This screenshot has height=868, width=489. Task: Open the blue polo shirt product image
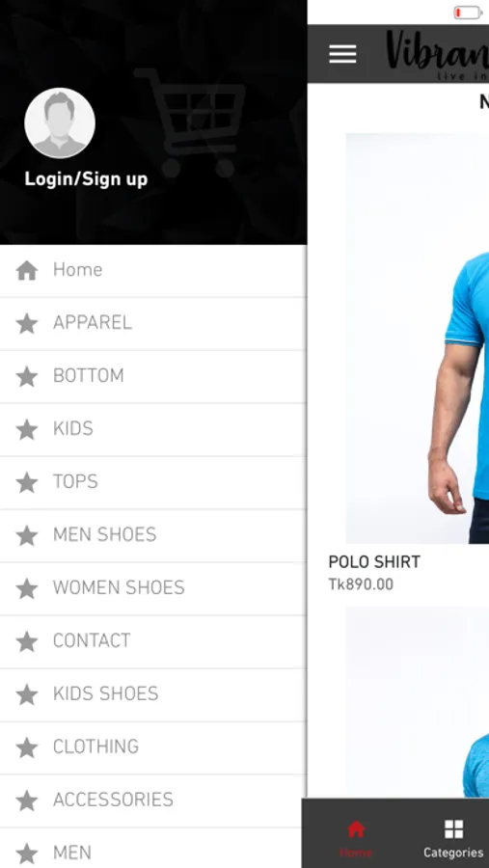point(418,339)
